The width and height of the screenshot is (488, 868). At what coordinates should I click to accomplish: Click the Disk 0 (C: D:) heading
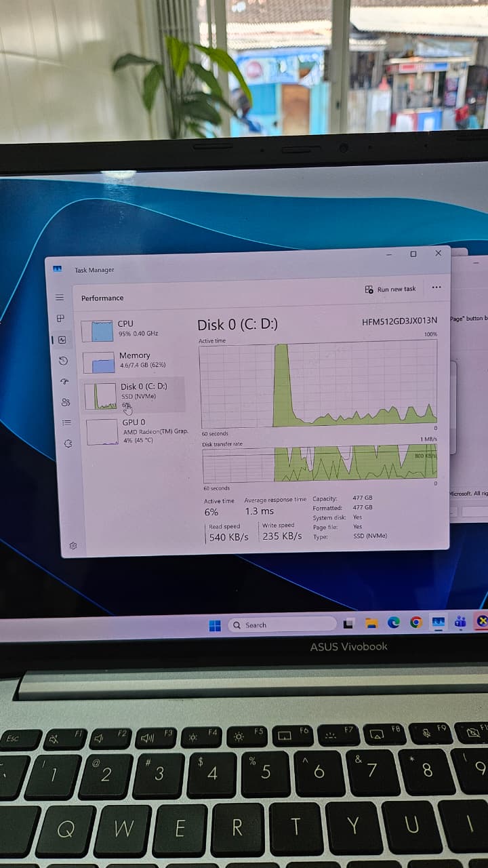pyautogui.click(x=237, y=325)
